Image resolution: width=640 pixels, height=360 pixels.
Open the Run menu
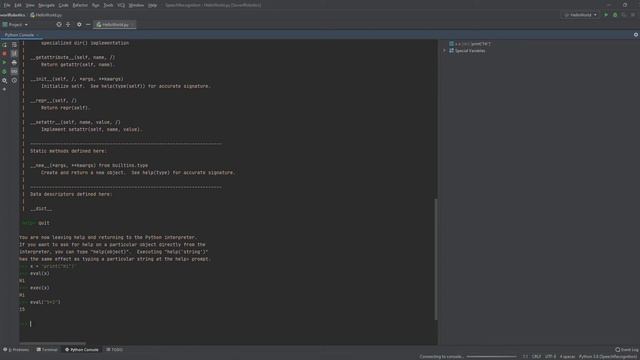pyautogui.click(x=96, y=5)
